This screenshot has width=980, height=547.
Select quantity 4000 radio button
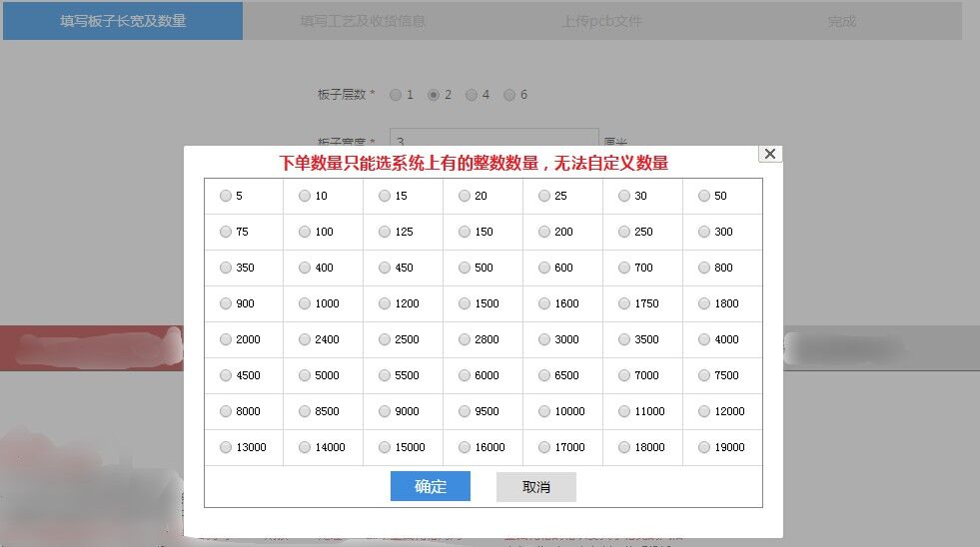[704, 340]
